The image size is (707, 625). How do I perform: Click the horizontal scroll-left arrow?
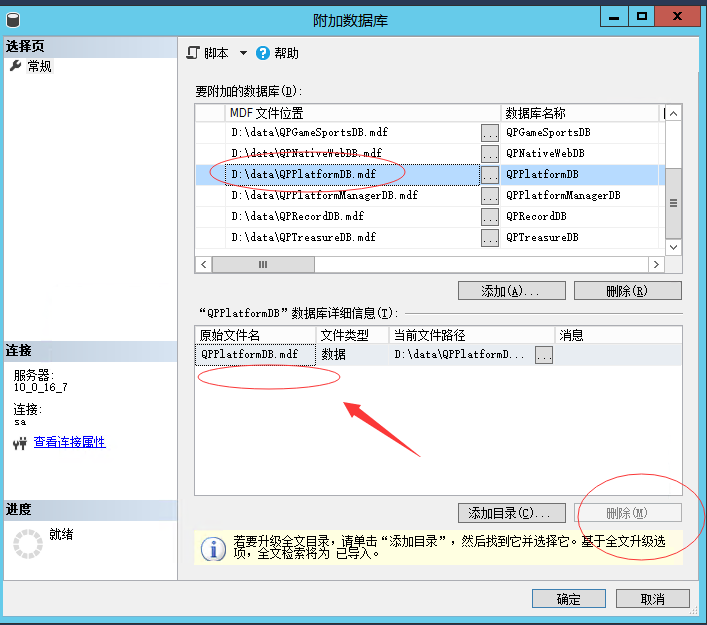(204, 264)
